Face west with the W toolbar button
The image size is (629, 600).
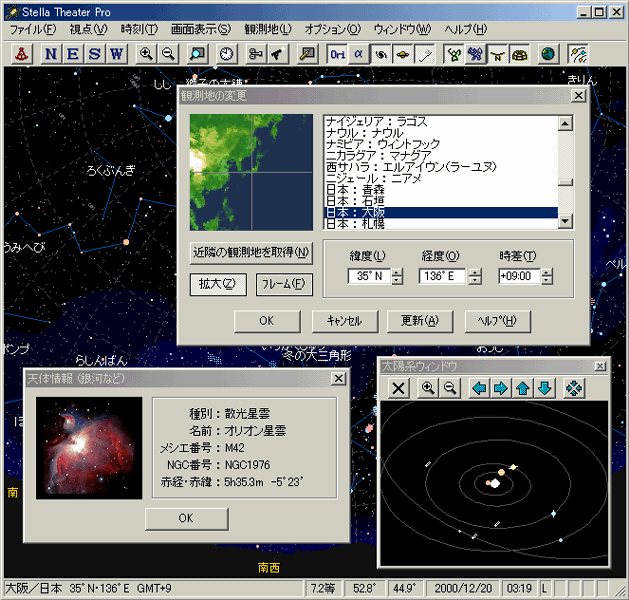point(116,54)
